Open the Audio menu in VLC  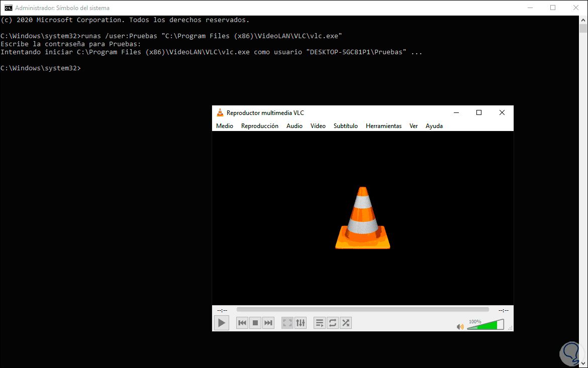(295, 126)
